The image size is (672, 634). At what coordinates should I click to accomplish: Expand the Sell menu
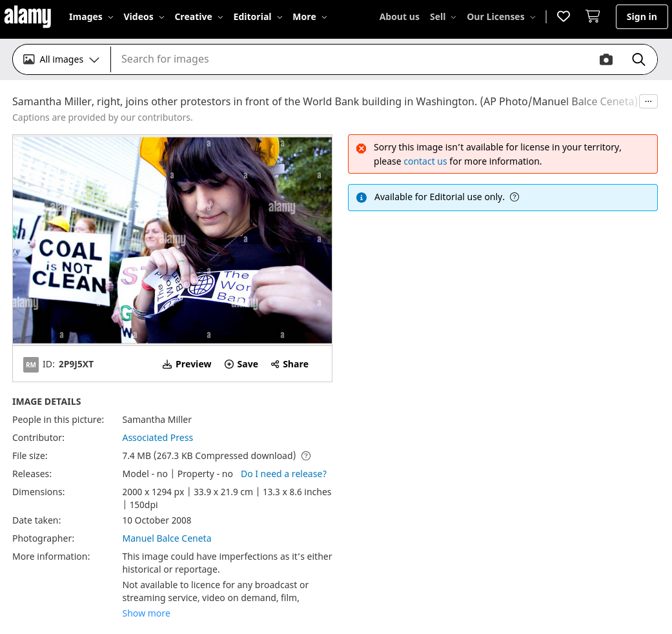point(443,17)
